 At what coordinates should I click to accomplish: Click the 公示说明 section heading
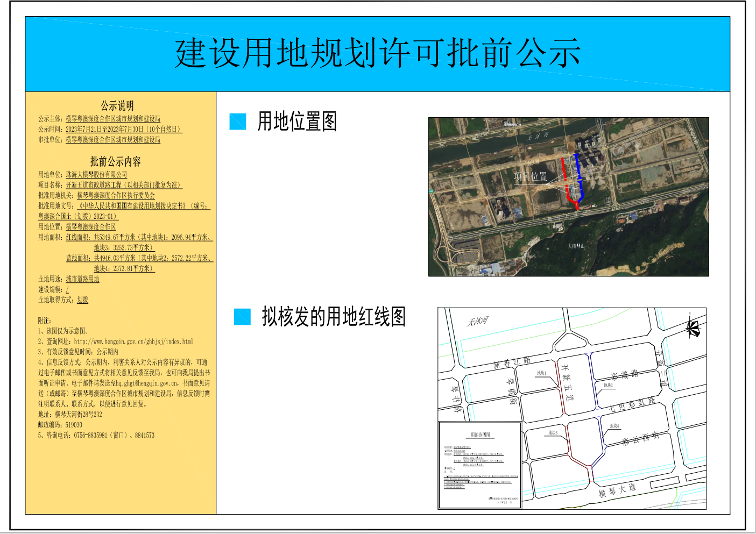pos(117,106)
